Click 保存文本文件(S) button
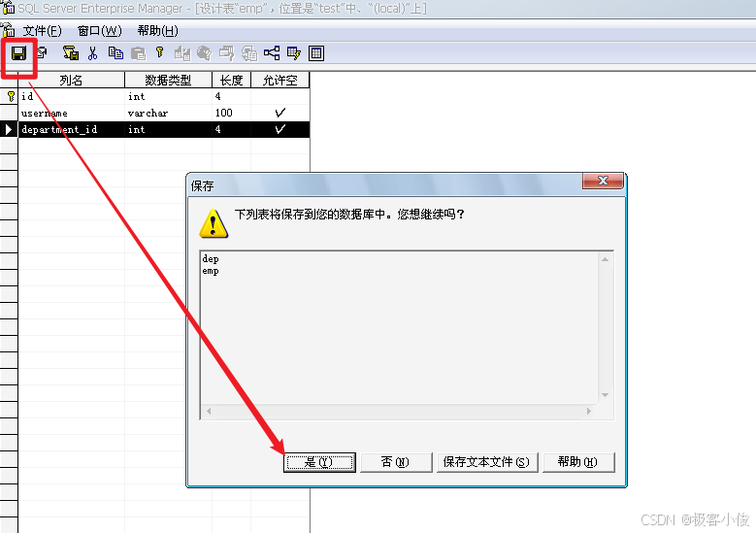The height and width of the screenshot is (533, 756). point(487,462)
